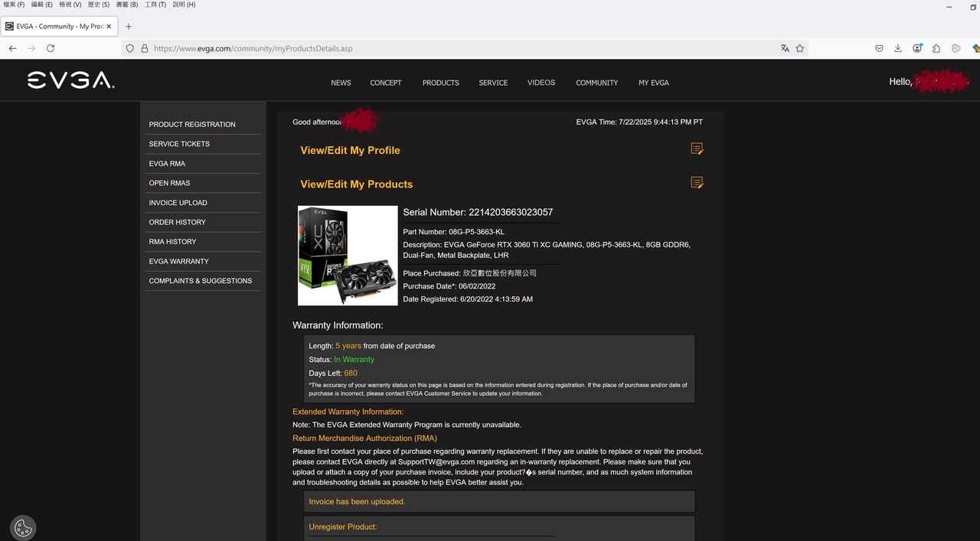Open INVOICE UPLOAD sidebar link

point(178,203)
